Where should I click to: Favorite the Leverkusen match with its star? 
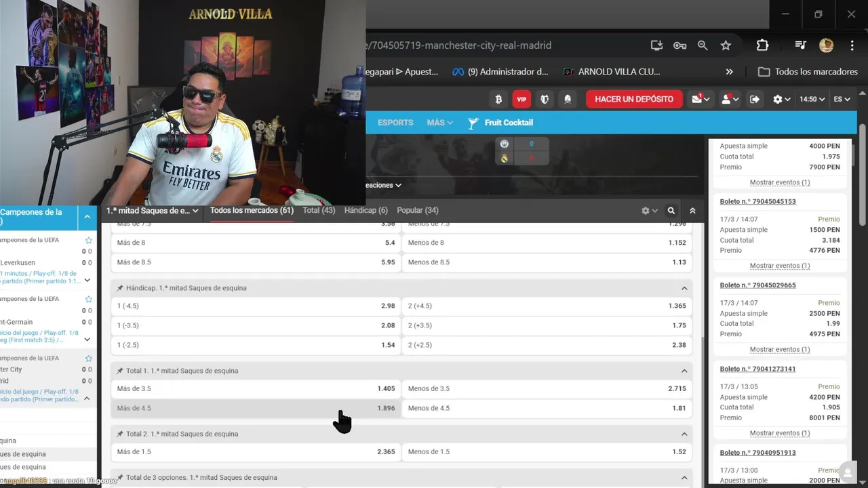89,240
